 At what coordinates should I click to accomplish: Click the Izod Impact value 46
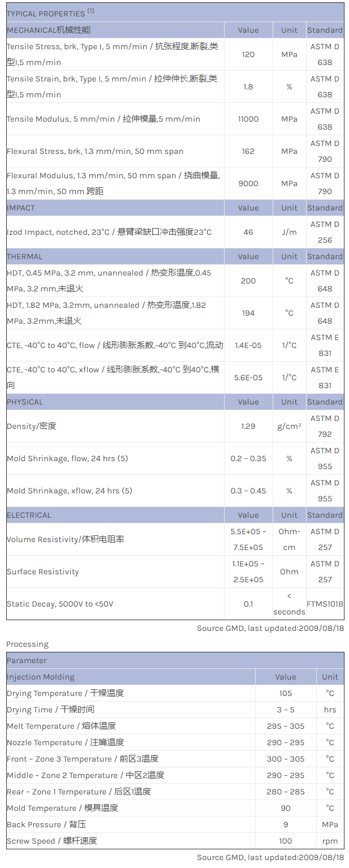tap(248, 232)
